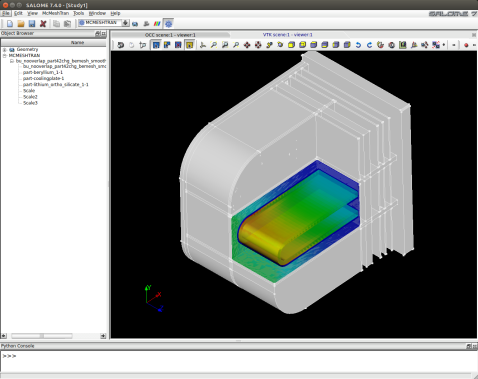Toggle the first pressed blue viewer mode button
Viewport: 478px width, 379px height.
click(156, 45)
